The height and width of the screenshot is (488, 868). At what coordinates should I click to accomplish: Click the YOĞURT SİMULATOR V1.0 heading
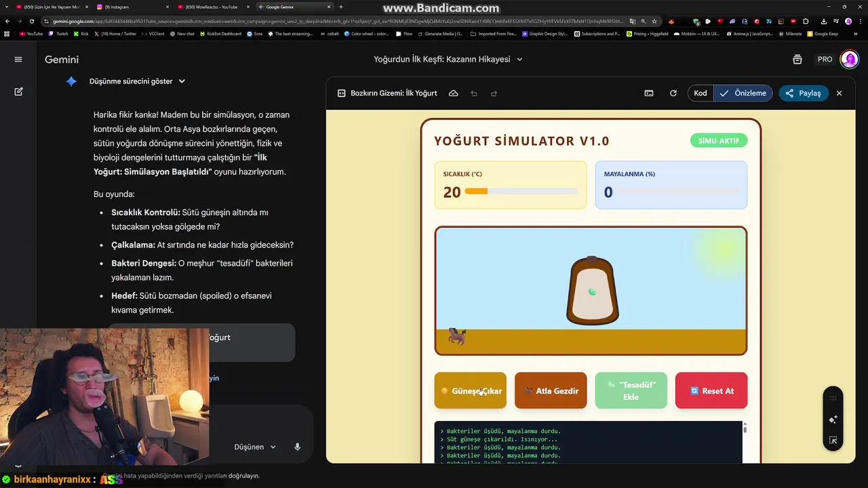521,141
